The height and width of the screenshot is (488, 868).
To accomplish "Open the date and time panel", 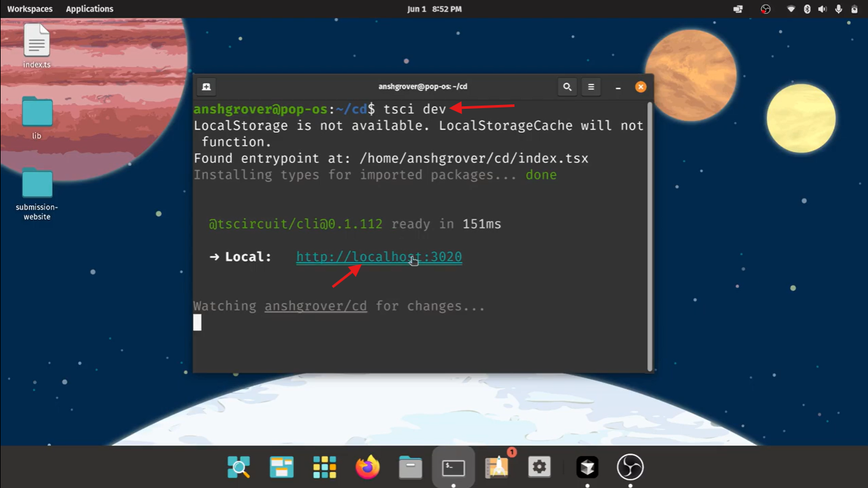I will (434, 9).
